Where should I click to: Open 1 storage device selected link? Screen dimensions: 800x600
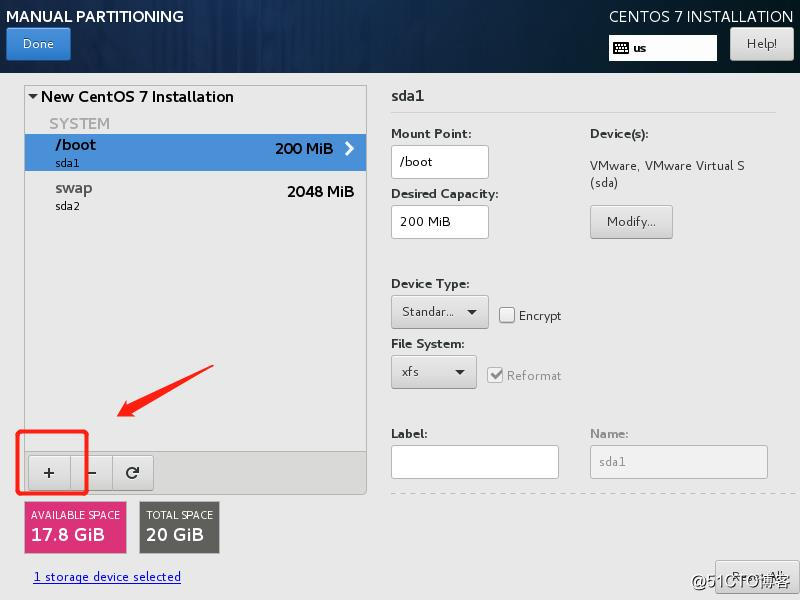(107, 577)
